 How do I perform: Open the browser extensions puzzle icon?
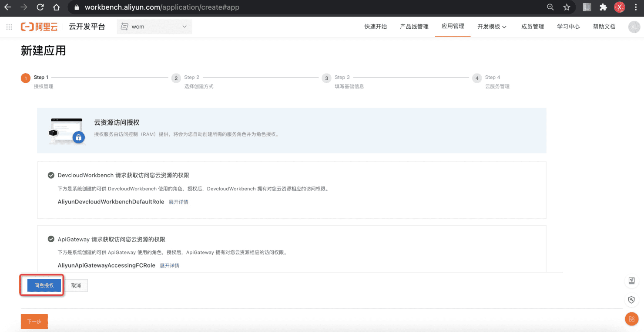click(x=603, y=7)
